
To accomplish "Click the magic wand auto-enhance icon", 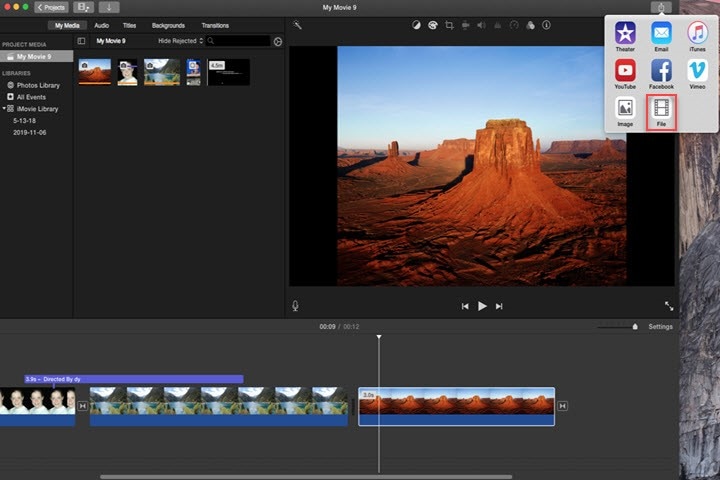I will pyautogui.click(x=297, y=25).
